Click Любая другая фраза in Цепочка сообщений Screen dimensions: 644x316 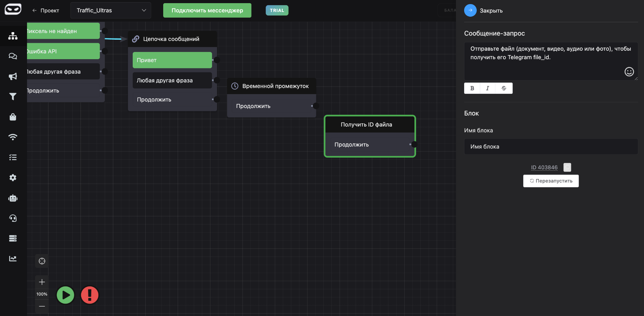[172, 80]
